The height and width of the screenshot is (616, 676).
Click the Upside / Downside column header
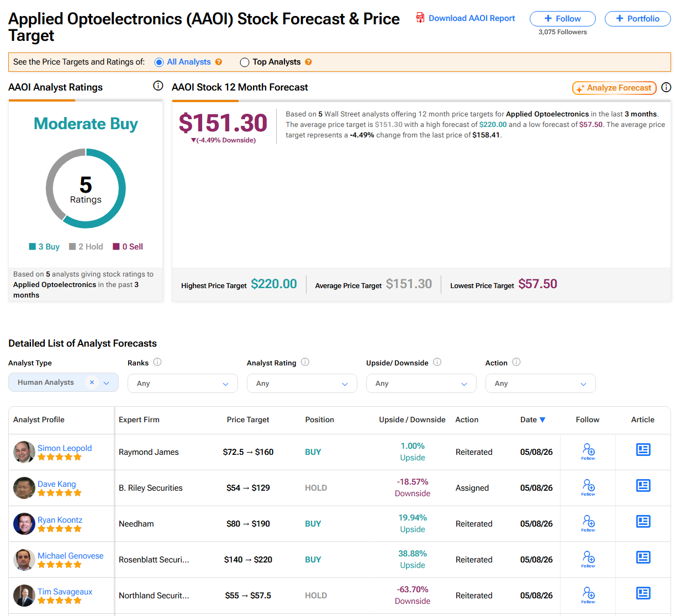(x=412, y=419)
